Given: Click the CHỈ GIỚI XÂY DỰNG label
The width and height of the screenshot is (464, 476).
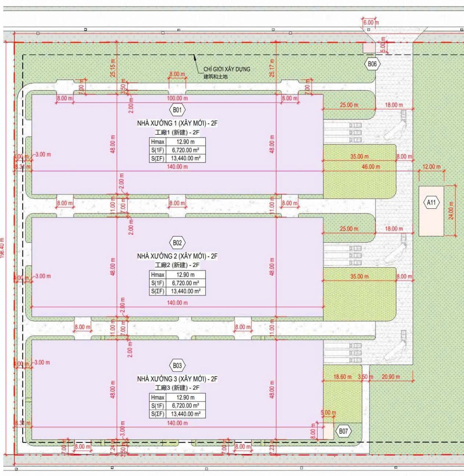Looking at the screenshot, I should pyautogui.click(x=226, y=69).
